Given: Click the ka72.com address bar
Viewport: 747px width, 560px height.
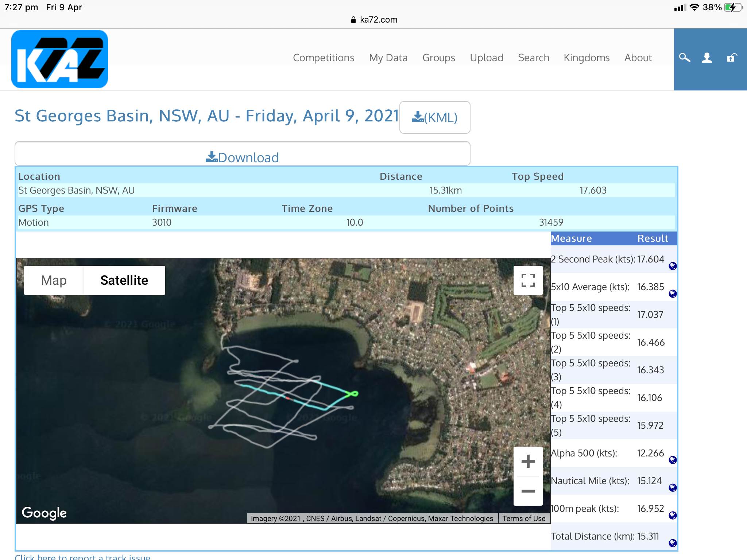Looking at the screenshot, I should click(374, 20).
